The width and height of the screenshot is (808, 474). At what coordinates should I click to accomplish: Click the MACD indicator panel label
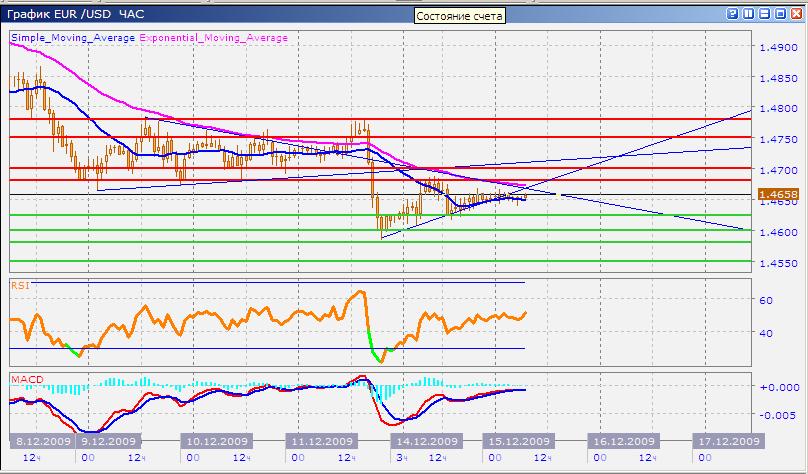click(24, 378)
